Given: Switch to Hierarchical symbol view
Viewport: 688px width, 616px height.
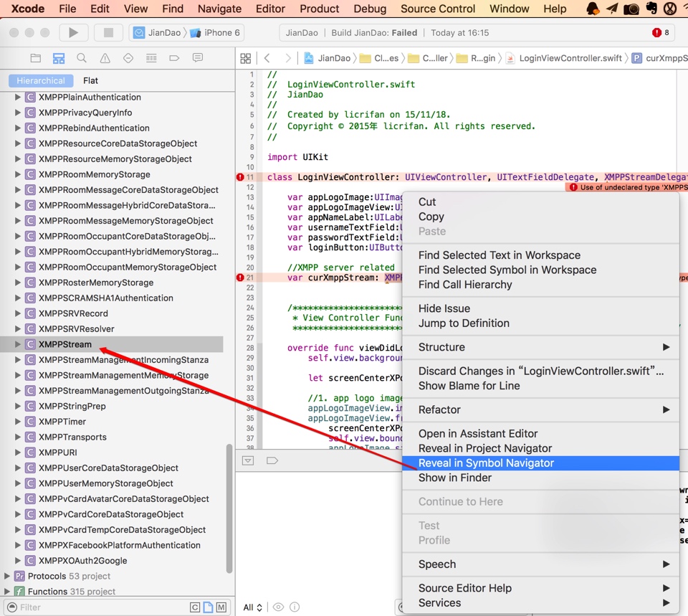Looking at the screenshot, I should [x=41, y=80].
